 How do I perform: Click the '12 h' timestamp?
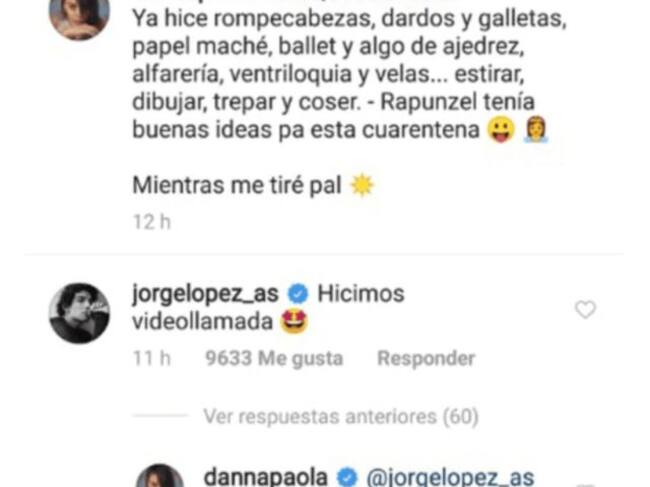coord(152,222)
